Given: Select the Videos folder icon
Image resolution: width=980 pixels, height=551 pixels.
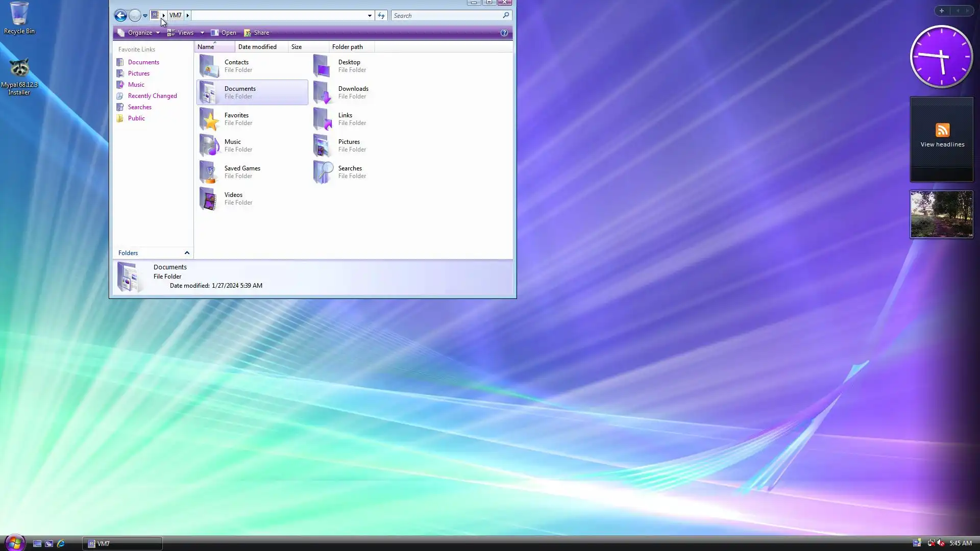Looking at the screenshot, I should tap(209, 198).
